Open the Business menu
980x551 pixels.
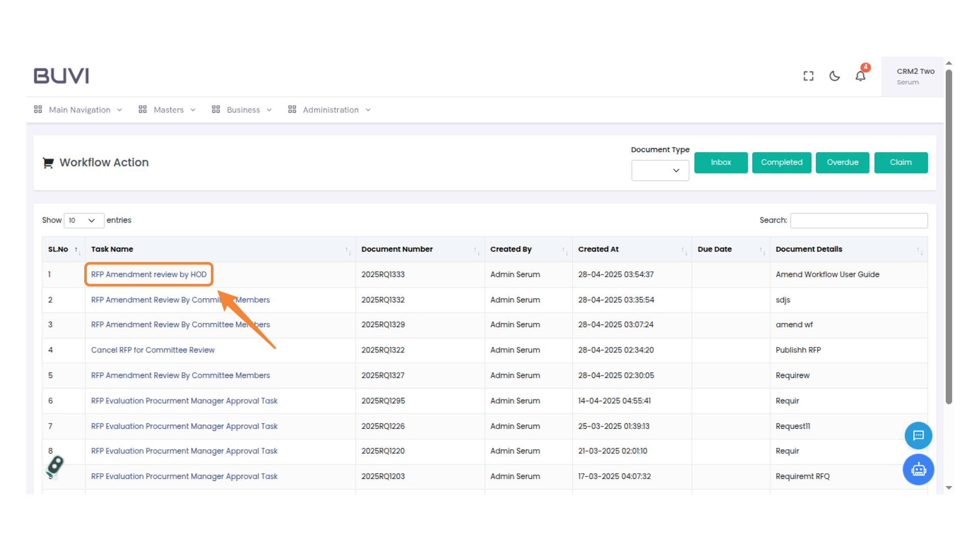[243, 110]
